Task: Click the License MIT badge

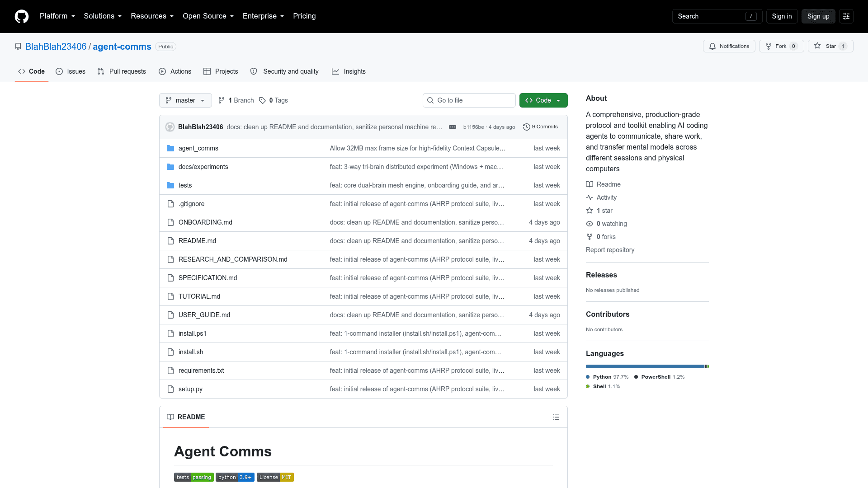Action: (275, 477)
